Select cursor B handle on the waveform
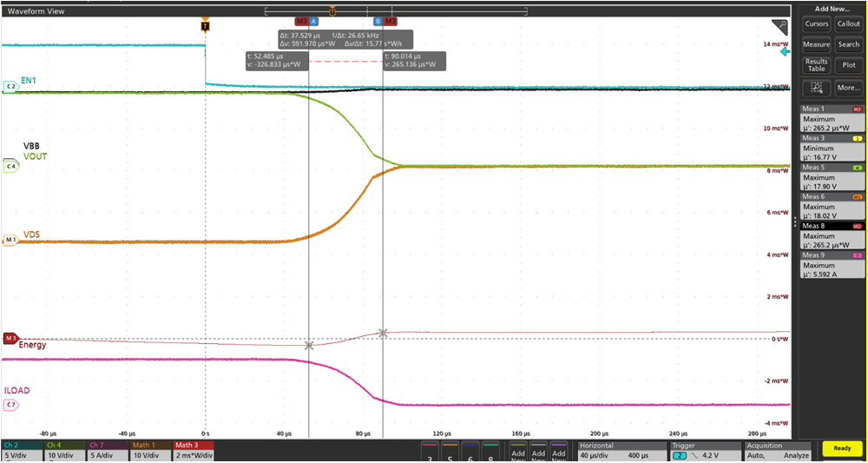This screenshot has width=868, height=463. 378,20
